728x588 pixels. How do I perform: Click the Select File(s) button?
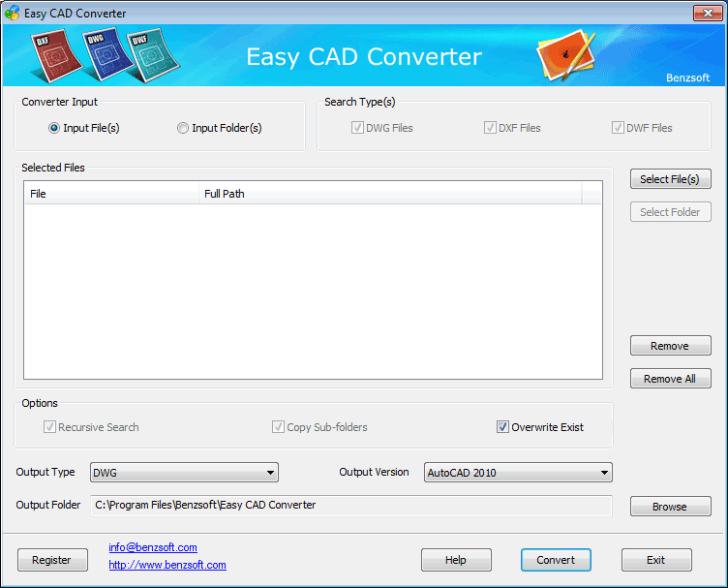coord(671,179)
